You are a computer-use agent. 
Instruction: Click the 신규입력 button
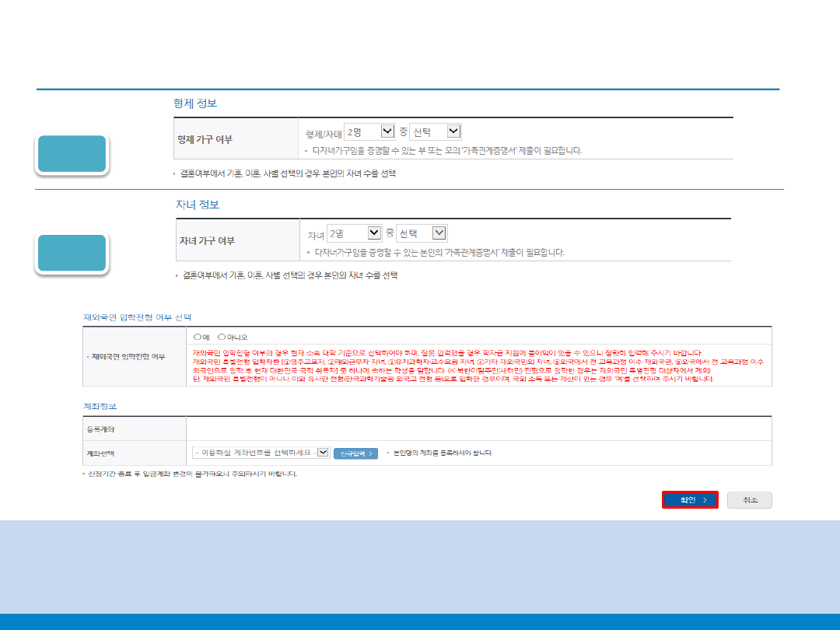coord(355,453)
